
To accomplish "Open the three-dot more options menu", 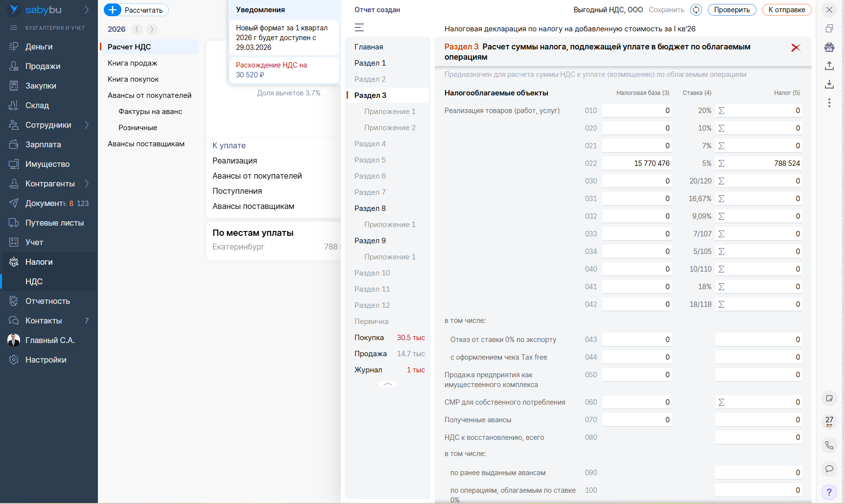I will tap(829, 103).
